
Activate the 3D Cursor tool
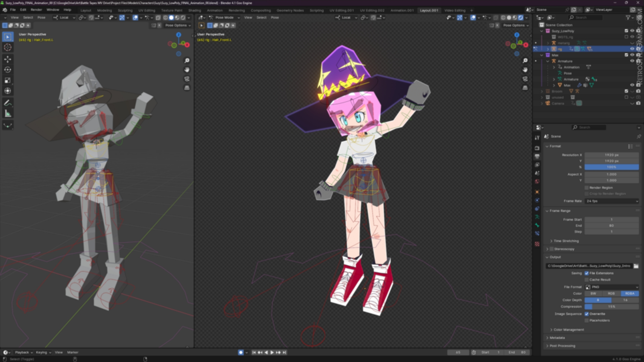click(x=8, y=48)
